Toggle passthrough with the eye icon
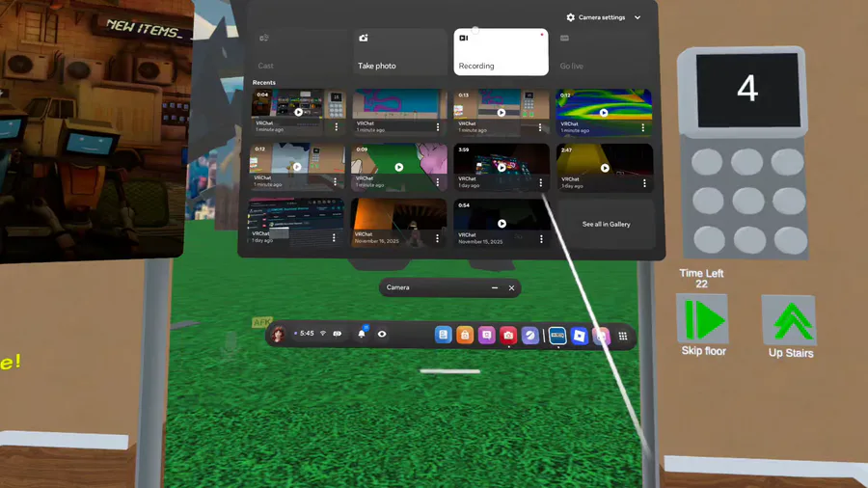The height and width of the screenshot is (488, 868). (381, 335)
